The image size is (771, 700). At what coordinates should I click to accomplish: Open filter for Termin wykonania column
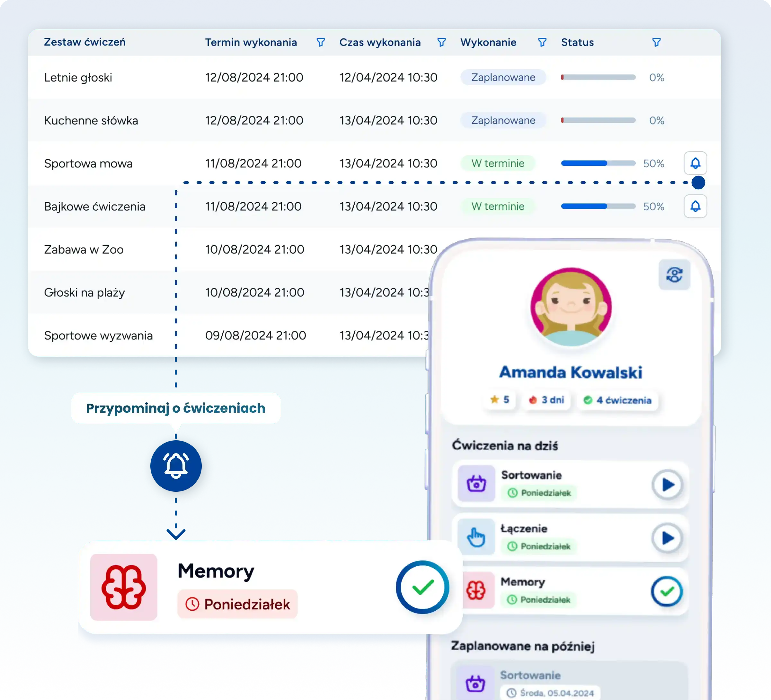pyautogui.click(x=321, y=42)
